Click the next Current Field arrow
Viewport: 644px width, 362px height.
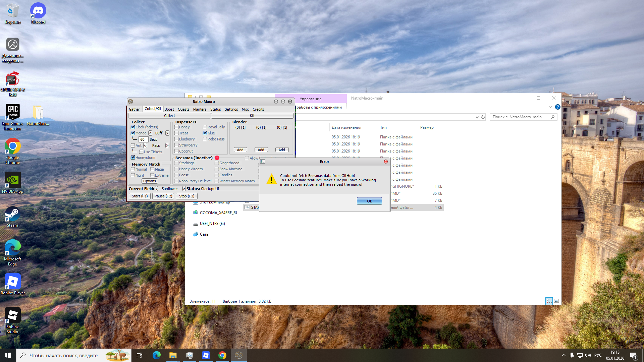pos(184,189)
